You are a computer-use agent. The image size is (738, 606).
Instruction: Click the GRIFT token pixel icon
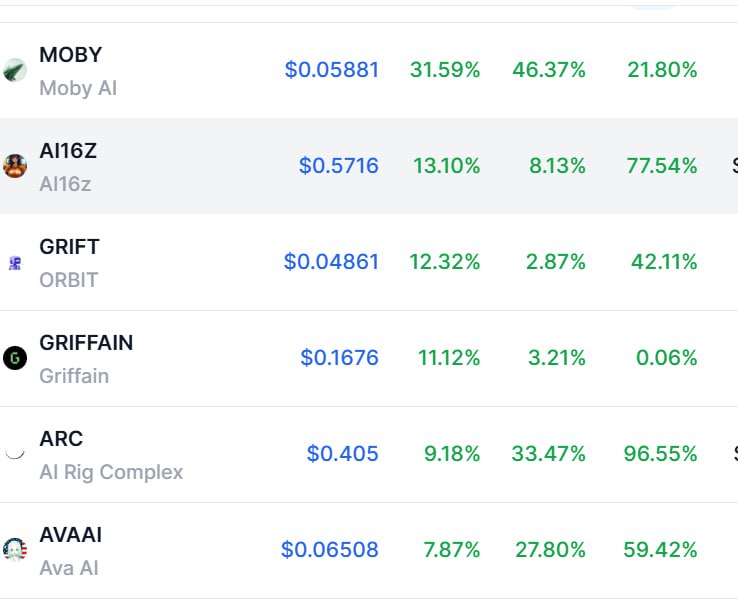pos(15,263)
